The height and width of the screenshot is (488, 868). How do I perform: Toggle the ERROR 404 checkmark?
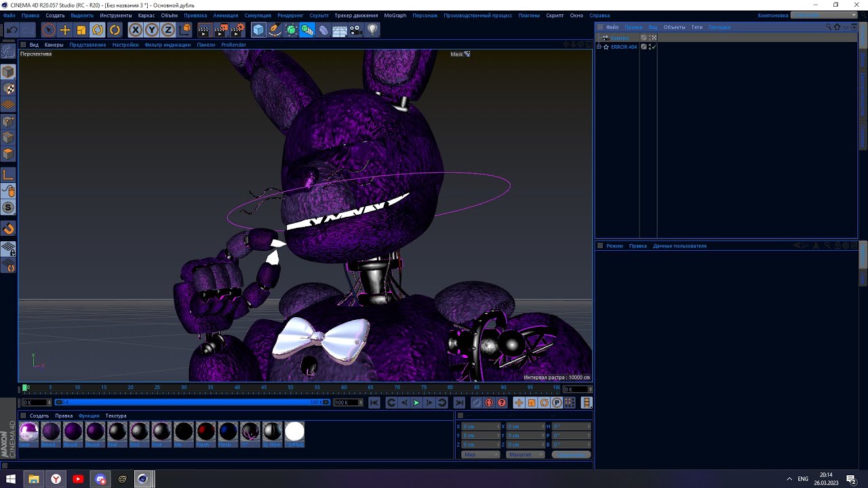[653, 47]
